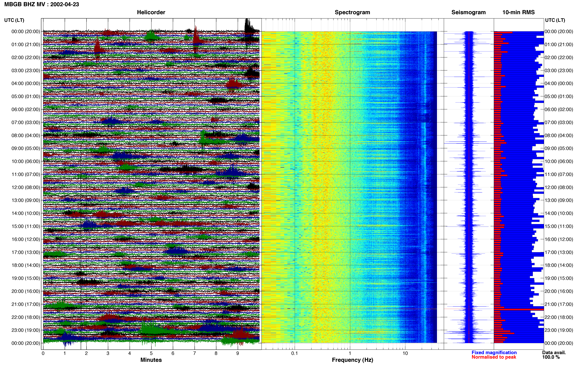
Task: Click the left '07:00 (03:00)' time label
Action: click(x=26, y=122)
